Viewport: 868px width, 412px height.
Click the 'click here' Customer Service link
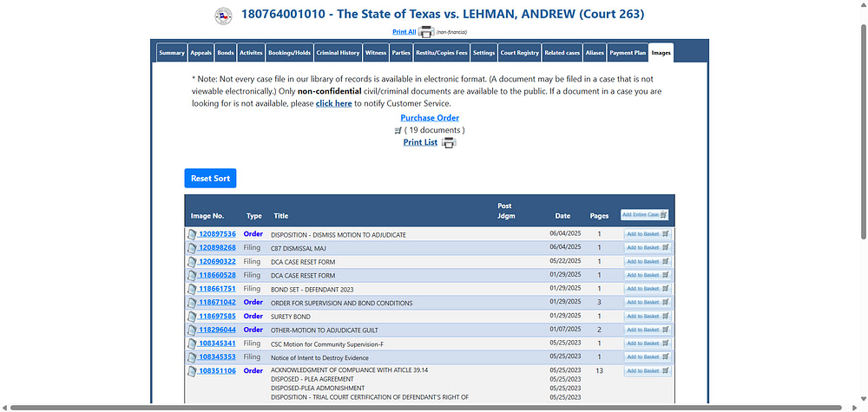334,103
